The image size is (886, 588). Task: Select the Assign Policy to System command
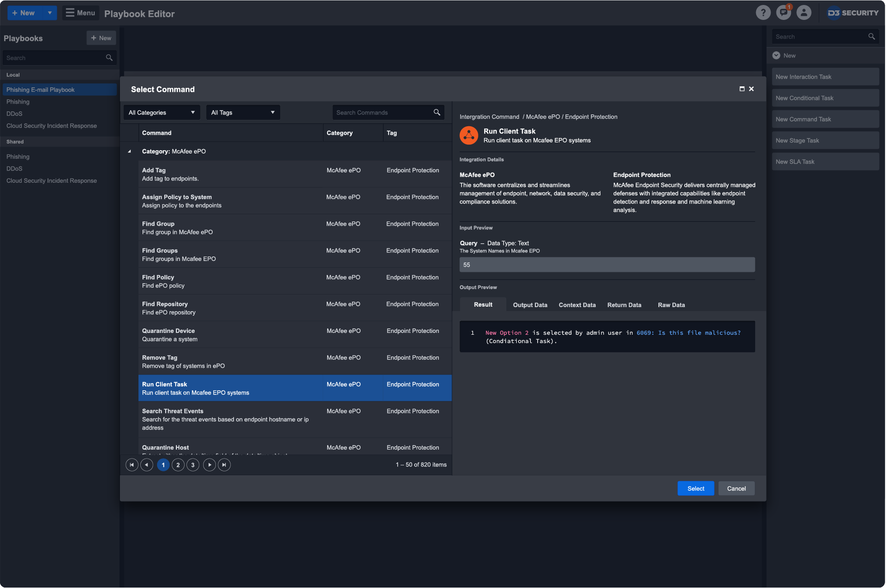coord(295,201)
